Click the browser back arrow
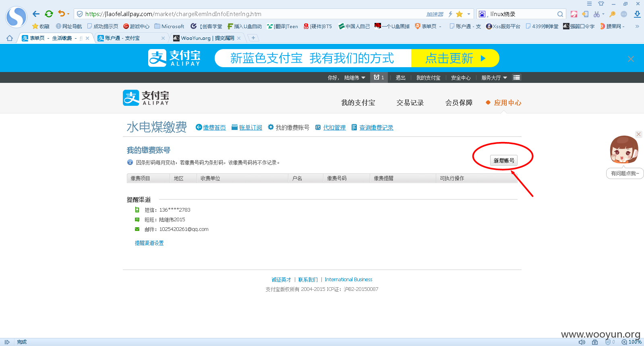The height and width of the screenshot is (346, 644). tap(36, 14)
